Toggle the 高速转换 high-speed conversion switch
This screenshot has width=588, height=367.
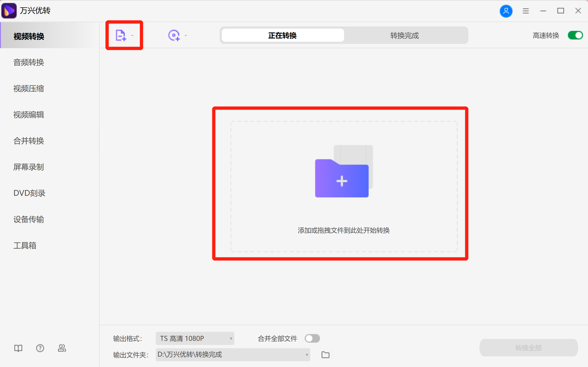(575, 35)
